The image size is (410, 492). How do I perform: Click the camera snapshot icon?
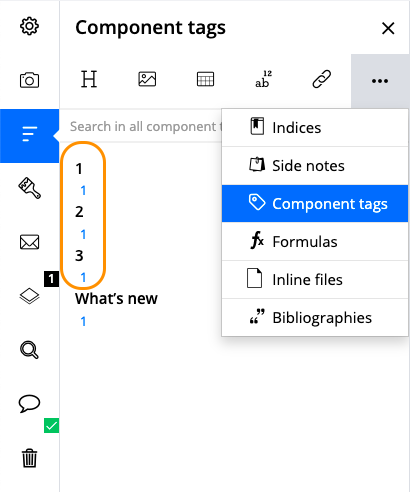[29, 80]
